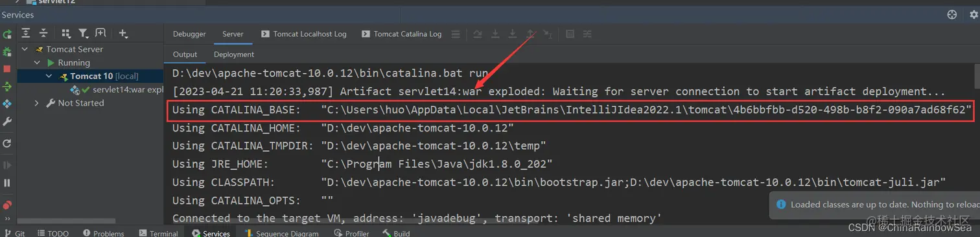980x237 pixels.
Task: Click the 'Using CLASSPATH:' output line
Action: (x=559, y=183)
